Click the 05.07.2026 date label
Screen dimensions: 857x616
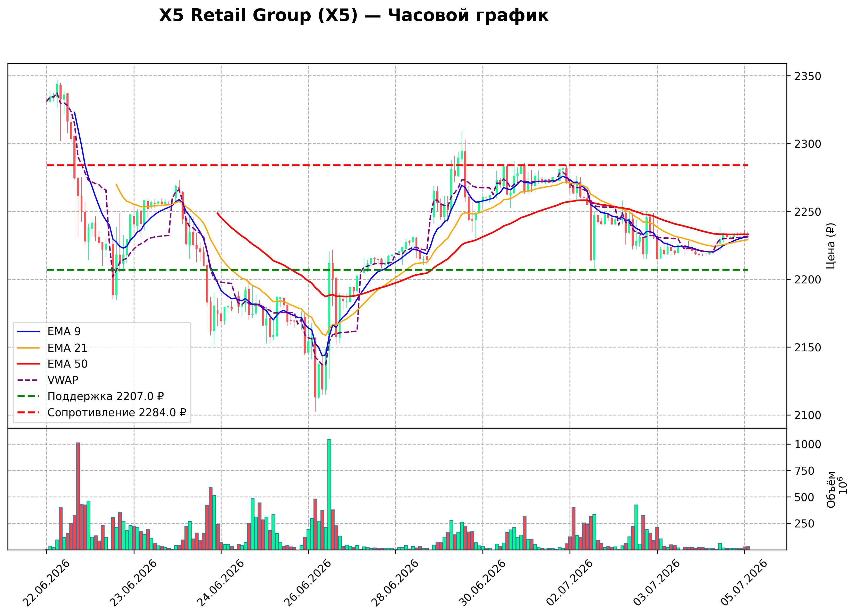click(x=744, y=584)
